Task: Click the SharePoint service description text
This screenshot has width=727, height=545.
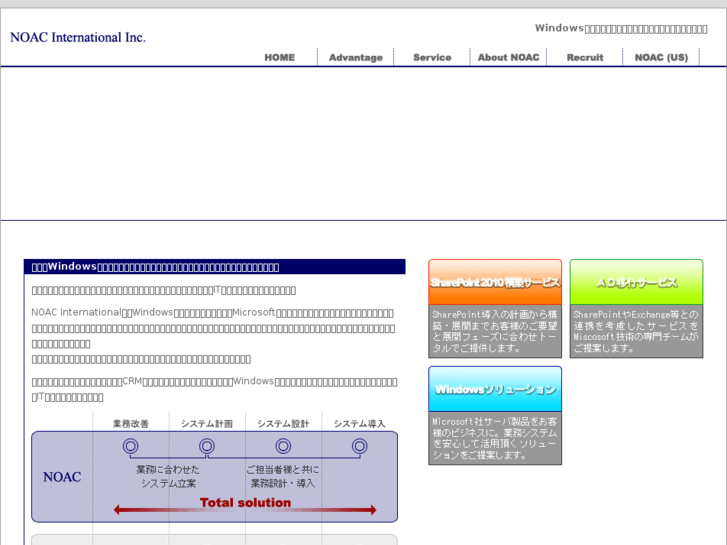Action: pyautogui.click(x=495, y=331)
